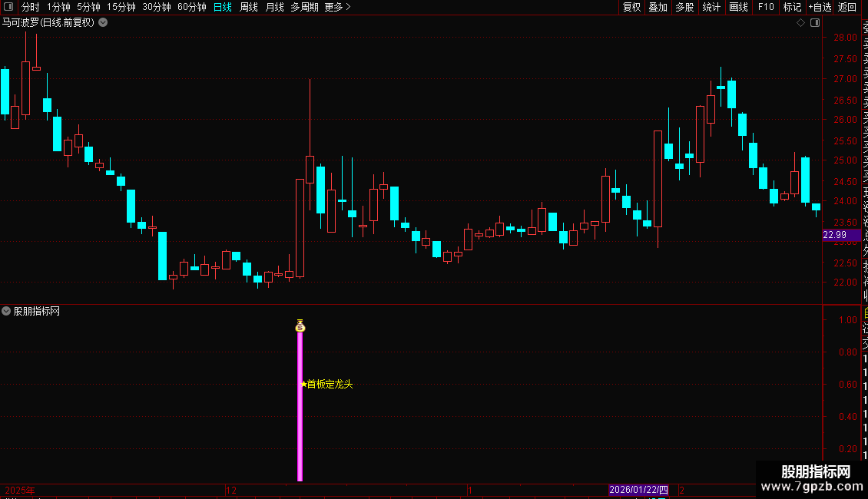The width and height of the screenshot is (868, 499).
Task: Open the 统计 statistics tool
Action: [711, 7]
